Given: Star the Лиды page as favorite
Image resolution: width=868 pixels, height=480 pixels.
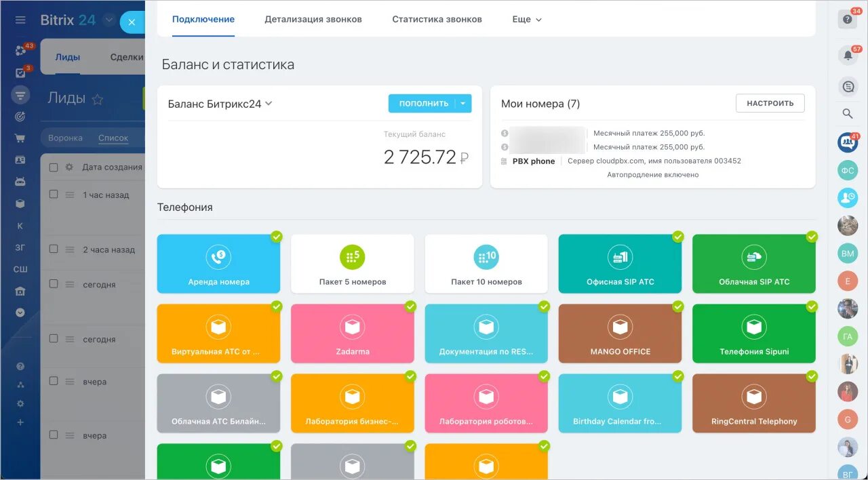Looking at the screenshot, I should click(x=98, y=100).
